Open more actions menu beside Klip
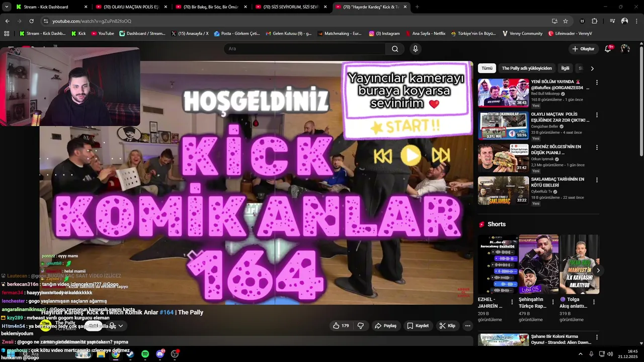The image size is (644, 362). (468, 326)
